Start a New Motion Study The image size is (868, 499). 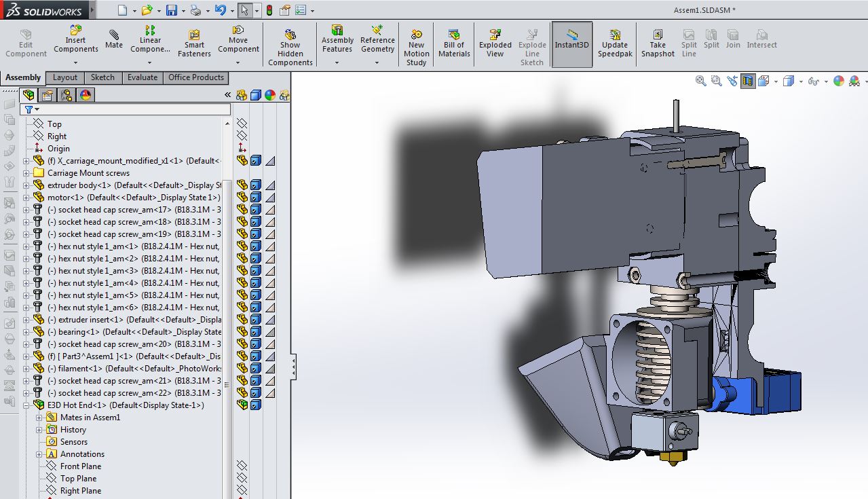coord(416,35)
